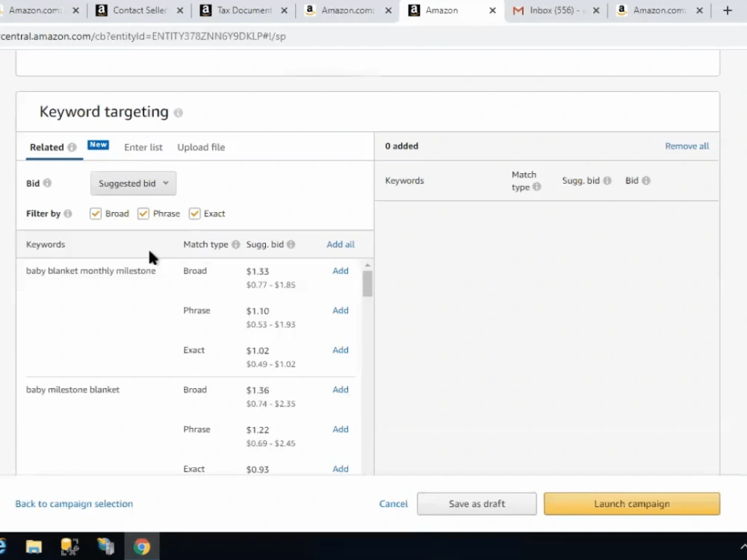747x560 pixels.
Task: Click Launch campaign button
Action: (x=632, y=504)
